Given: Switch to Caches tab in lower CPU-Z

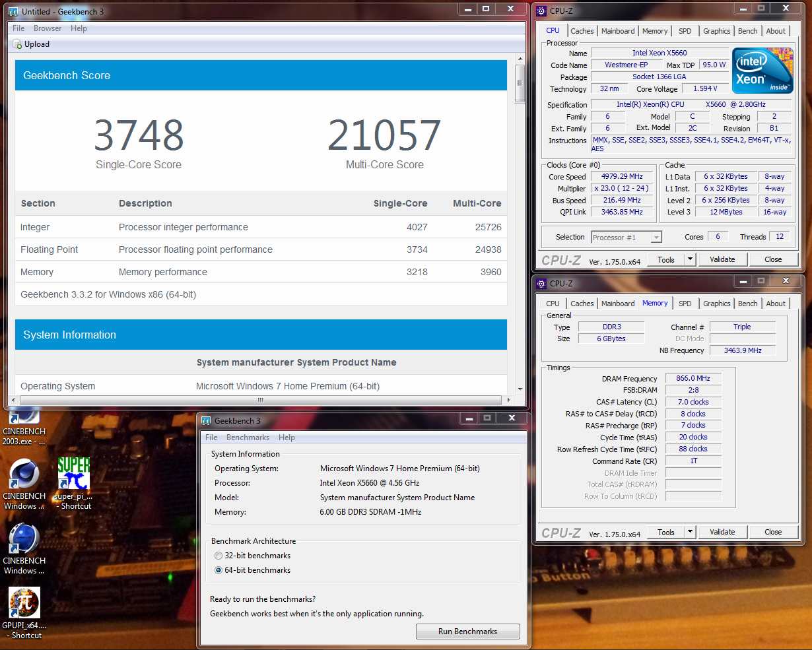Looking at the screenshot, I should [x=582, y=304].
